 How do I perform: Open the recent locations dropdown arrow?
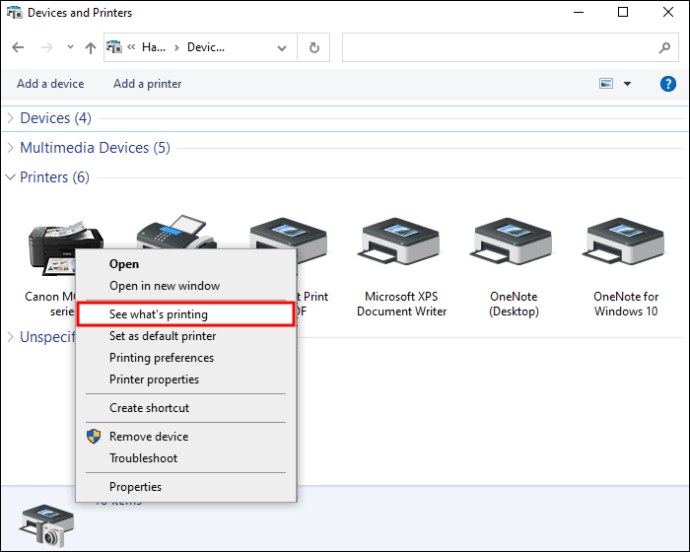(x=70, y=46)
